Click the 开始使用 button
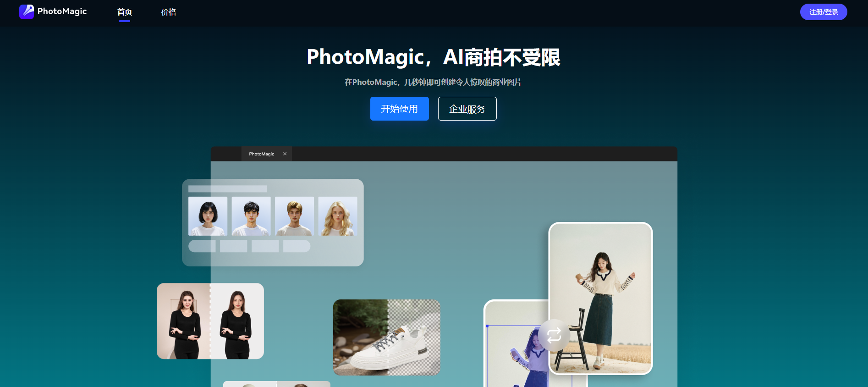868x387 pixels. coord(400,109)
